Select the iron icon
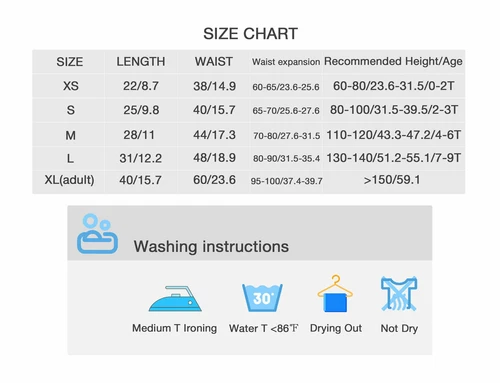Image resolution: width=500 pixels, height=383 pixels. pyautogui.click(x=175, y=298)
